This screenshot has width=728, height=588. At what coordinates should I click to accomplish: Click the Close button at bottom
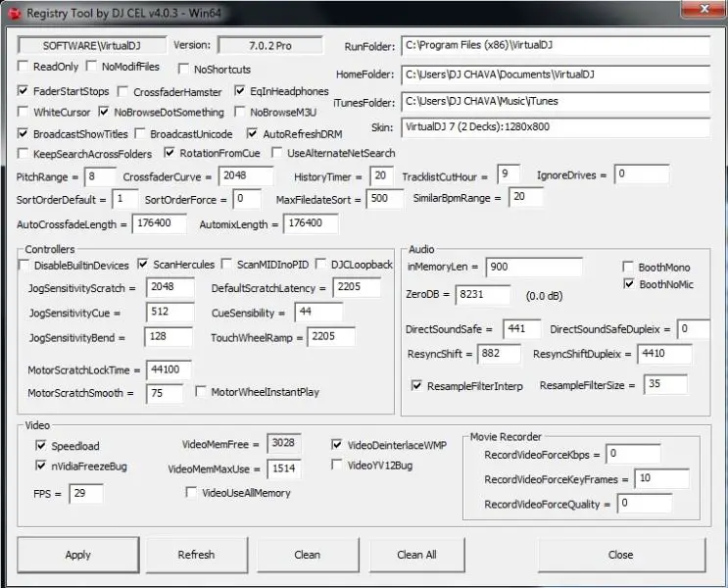click(621, 555)
